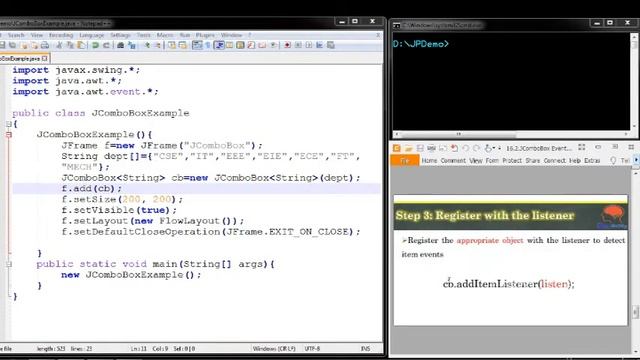Viewport: 640px width, 360px height.
Task: Click Run Macro Multiple Times icon
Action: (320, 45)
